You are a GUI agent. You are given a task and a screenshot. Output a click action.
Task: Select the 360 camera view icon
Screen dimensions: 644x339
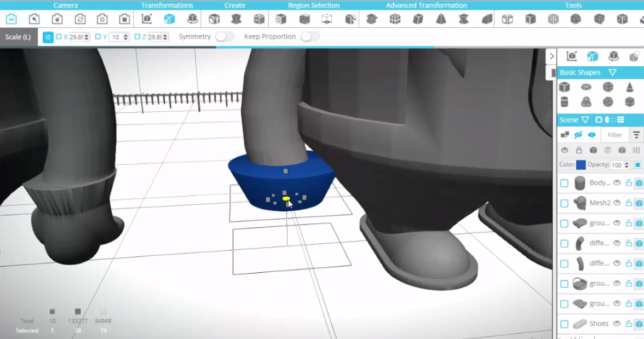pyautogui.click(x=12, y=19)
